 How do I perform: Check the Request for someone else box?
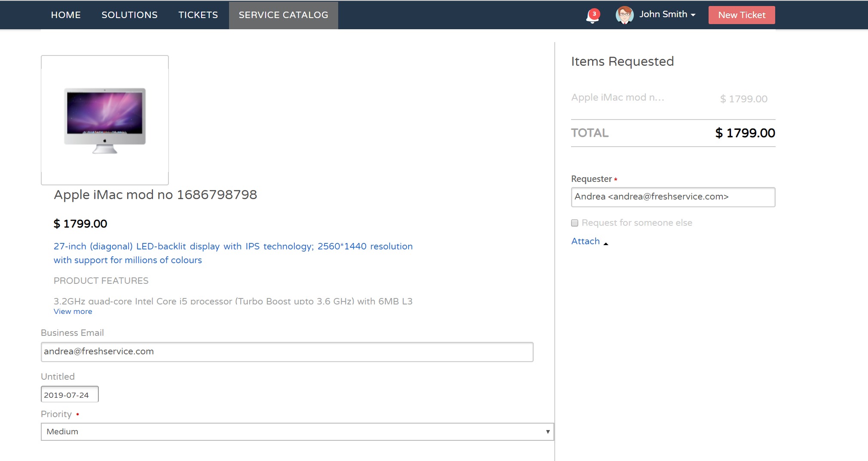point(575,223)
